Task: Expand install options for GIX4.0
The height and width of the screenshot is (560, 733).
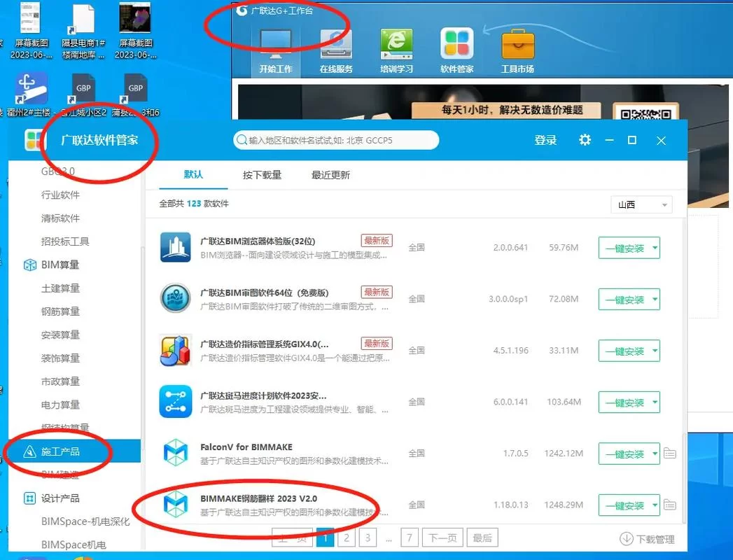Action: click(655, 351)
